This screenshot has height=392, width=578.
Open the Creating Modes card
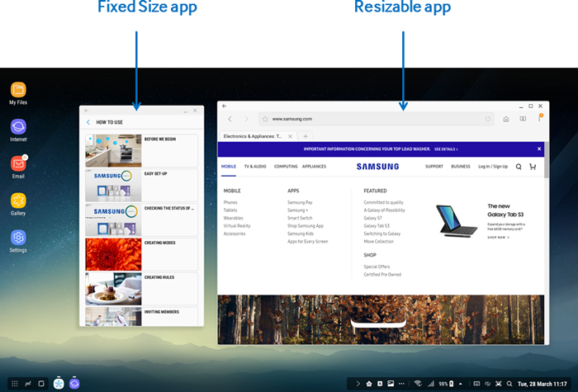click(141, 254)
